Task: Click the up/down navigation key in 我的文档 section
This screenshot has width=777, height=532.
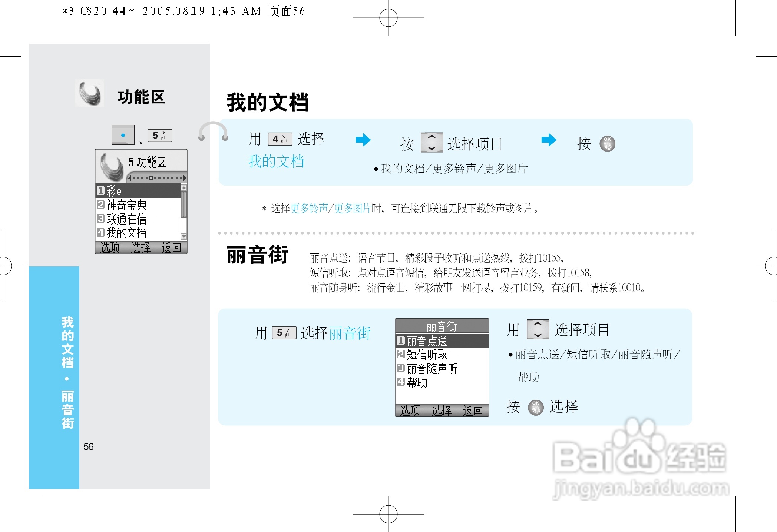Action: tap(432, 143)
